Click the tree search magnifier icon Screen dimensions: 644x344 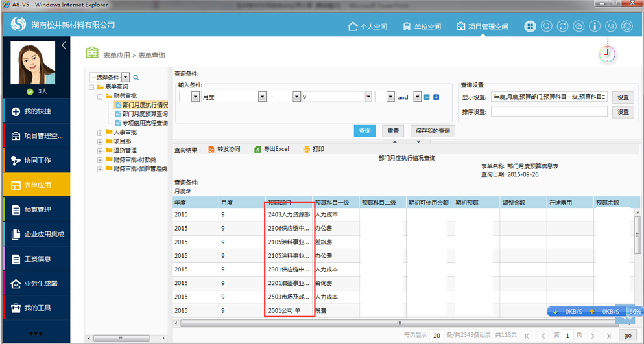click(x=136, y=77)
